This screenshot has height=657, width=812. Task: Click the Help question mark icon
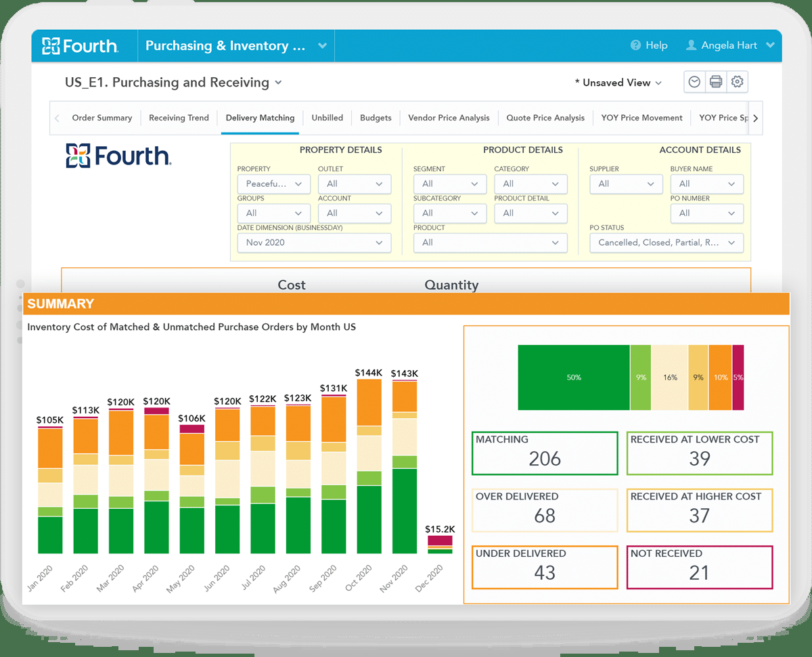pos(635,45)
